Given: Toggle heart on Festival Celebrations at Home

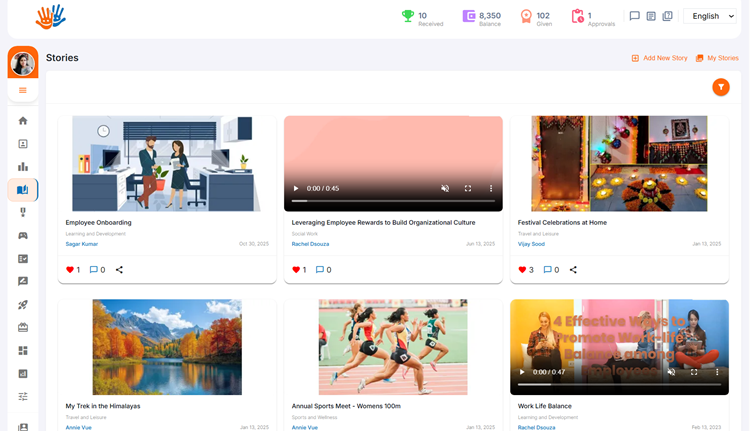Looking at the screenshot, I should (522, 270).
